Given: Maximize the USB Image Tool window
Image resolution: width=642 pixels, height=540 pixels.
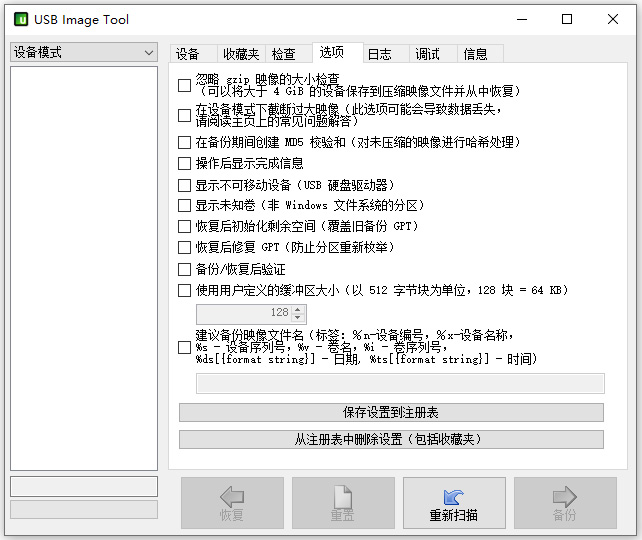Looking at the screenshot, I should (567, 19).
